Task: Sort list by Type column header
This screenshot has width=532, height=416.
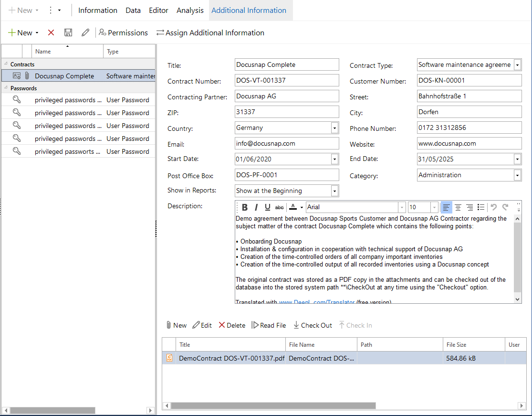Action: 129,51
